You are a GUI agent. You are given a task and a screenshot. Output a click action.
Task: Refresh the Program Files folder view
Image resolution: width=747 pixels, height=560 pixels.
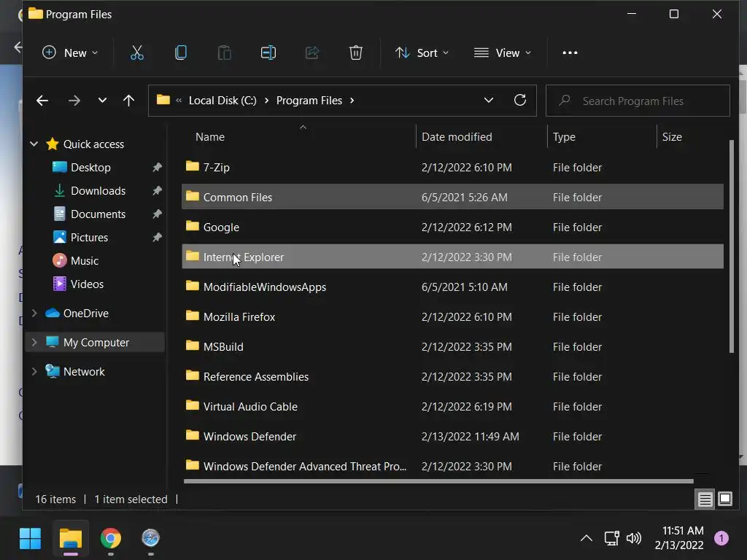(519, 100)
